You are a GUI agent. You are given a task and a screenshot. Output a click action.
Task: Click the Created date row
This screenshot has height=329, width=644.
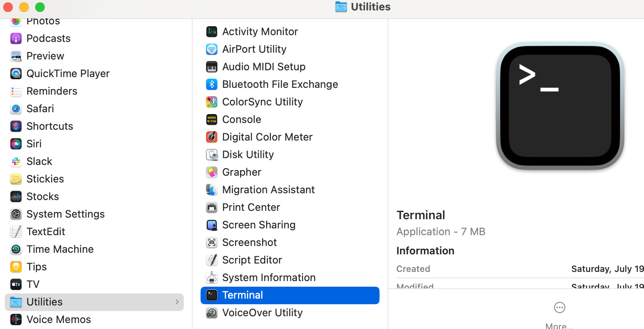[520, 269]
